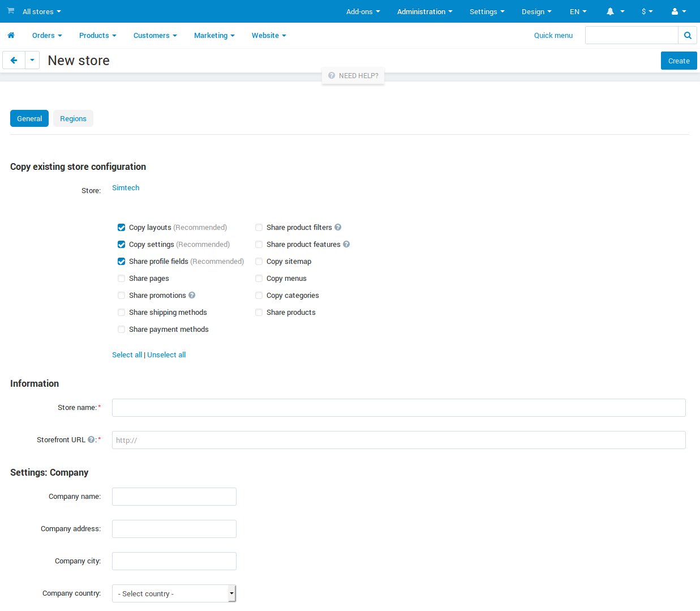Uncheck Copy settings checkbox
This screenshot has height=611, width=700.
point(121,244)
